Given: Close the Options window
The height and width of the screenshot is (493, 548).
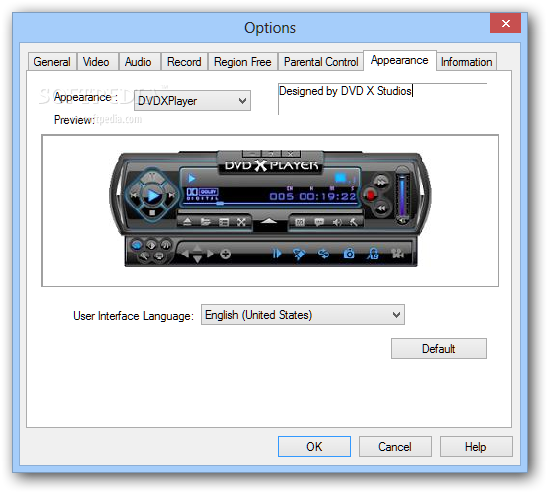Looking at the screenshot, I should (505, 23).
